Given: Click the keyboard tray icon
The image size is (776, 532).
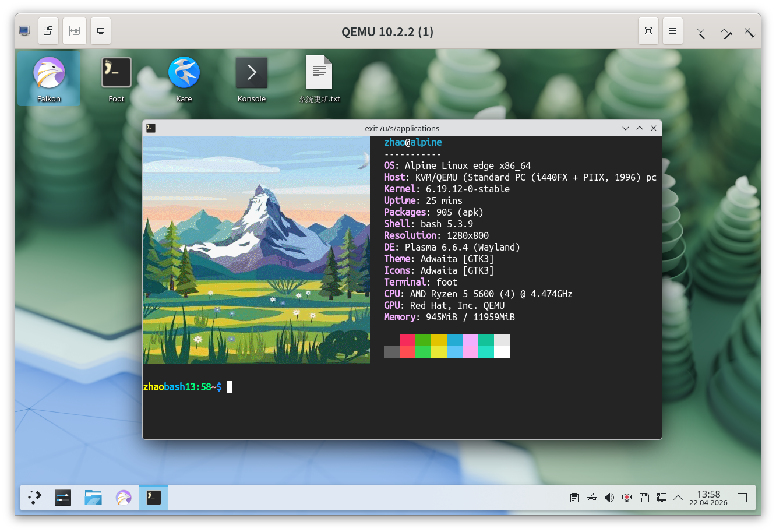Looking at the screenshot, I should point(592,498).
